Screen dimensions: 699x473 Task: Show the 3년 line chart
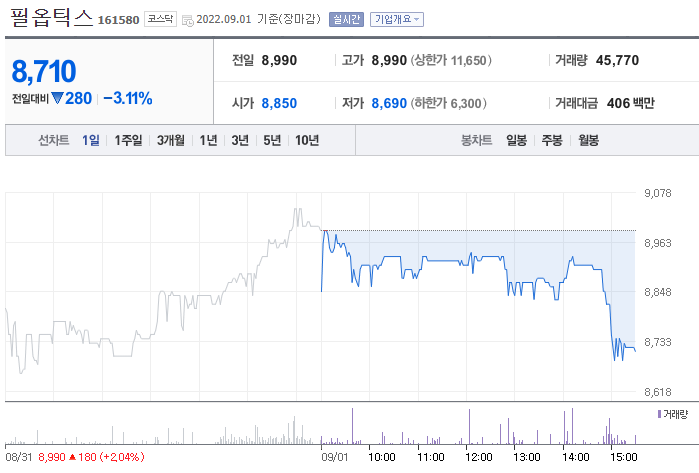240,140
